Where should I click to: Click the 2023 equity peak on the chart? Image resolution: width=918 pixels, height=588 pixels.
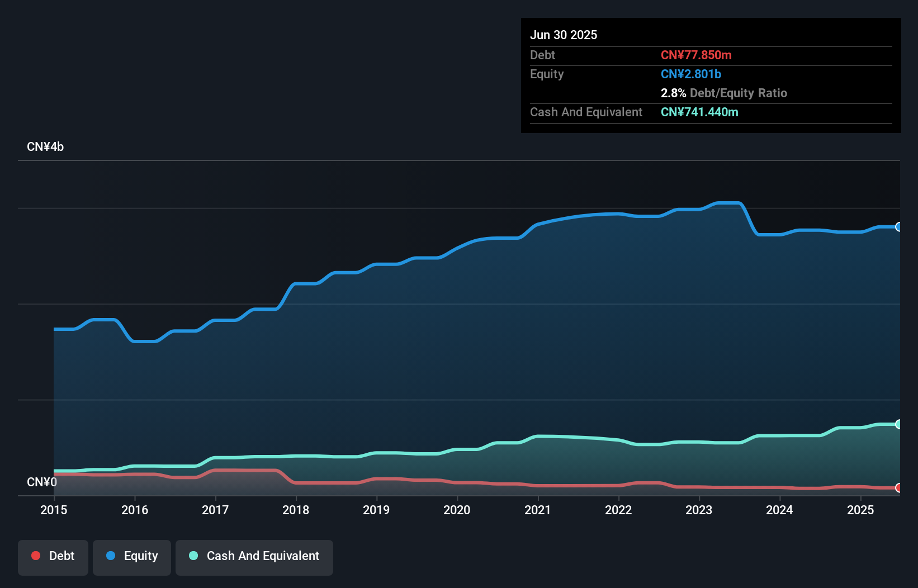[x=727, y=203]
